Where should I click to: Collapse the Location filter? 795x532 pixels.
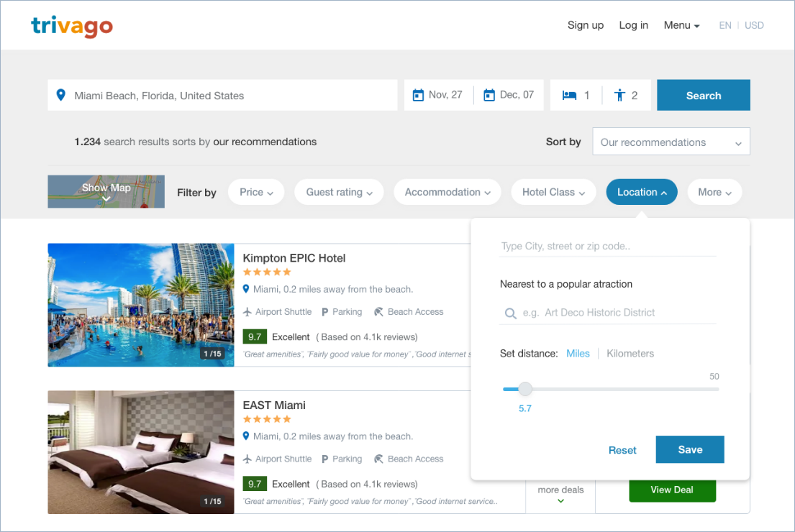[x=641, y=192]
